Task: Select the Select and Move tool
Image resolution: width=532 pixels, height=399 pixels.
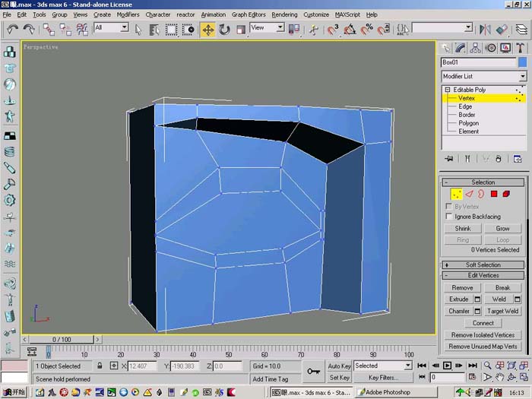Action: click(x=207, y=30)
